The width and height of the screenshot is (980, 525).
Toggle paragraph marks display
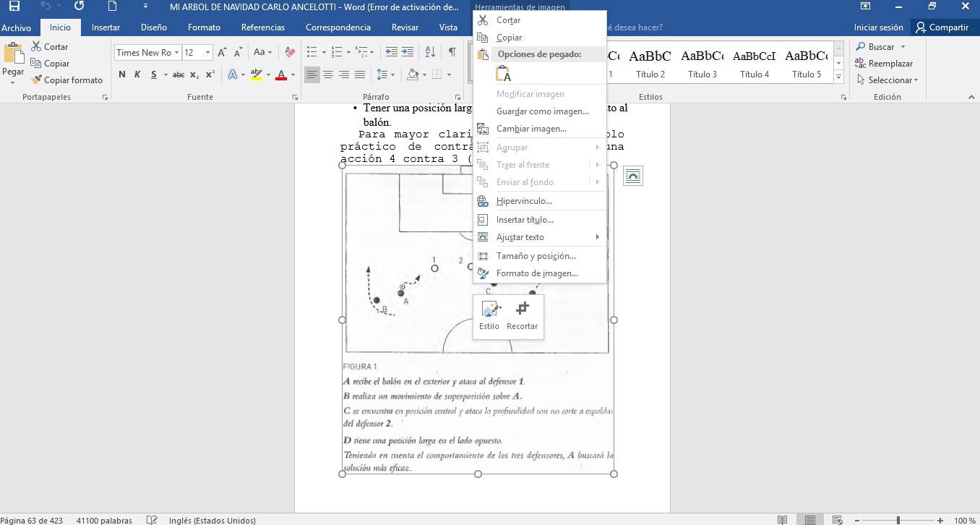(451, 52)
